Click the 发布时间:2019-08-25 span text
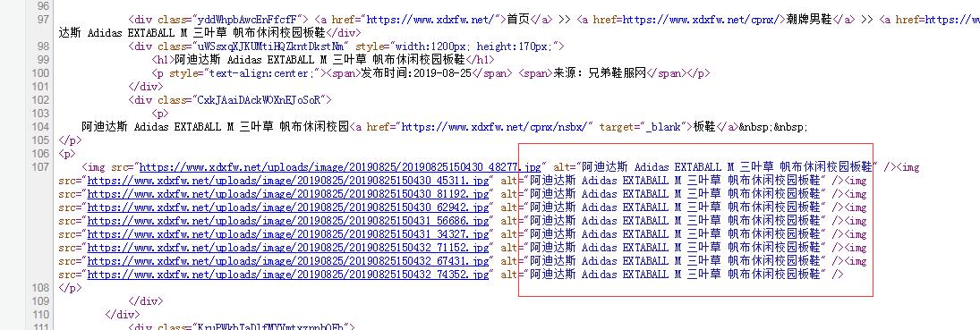Viewport: 980px width, 330px height. pos(415,73)
